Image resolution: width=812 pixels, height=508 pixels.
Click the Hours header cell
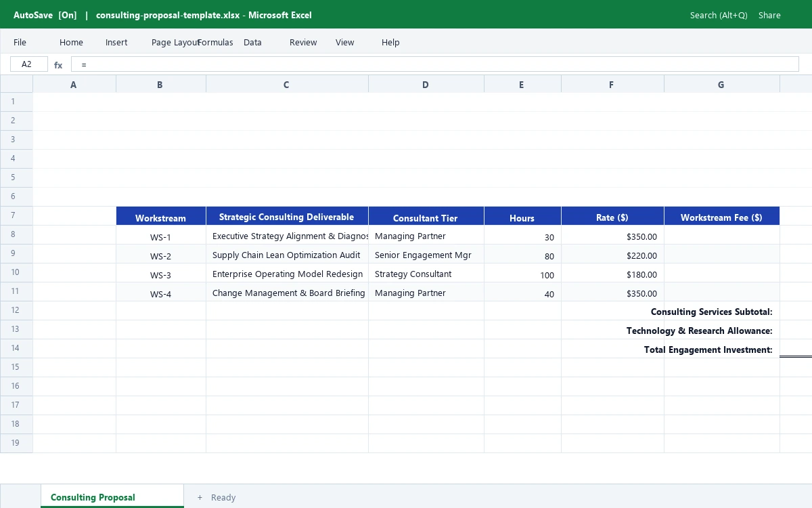pyautogui.click(x=522, y=216)
